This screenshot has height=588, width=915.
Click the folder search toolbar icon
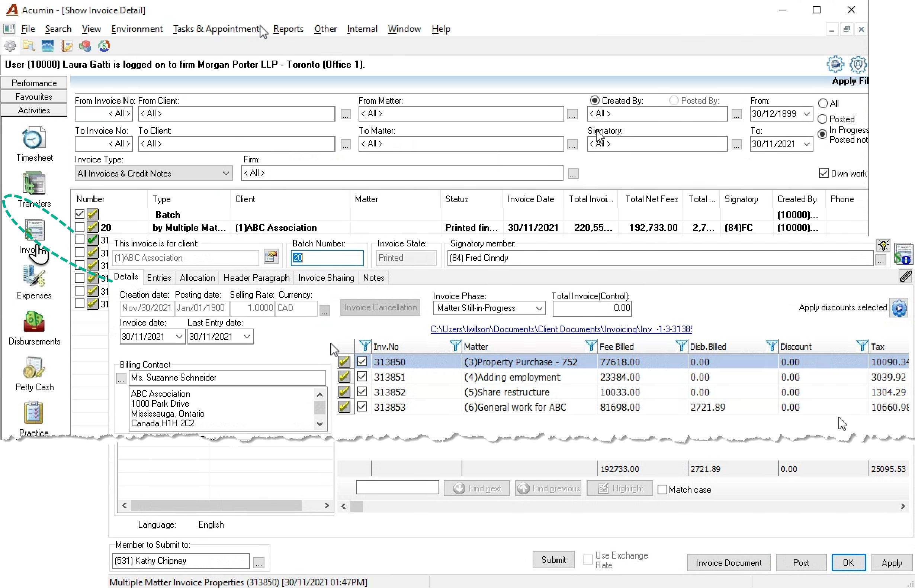29,46
